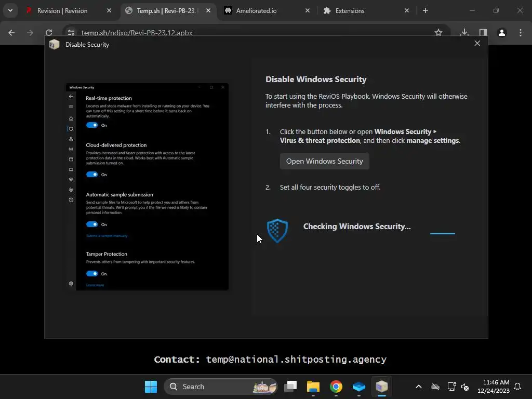The image size is (532, 399).
Task: Open the Chrome side panel
Action: coord(483,33)
